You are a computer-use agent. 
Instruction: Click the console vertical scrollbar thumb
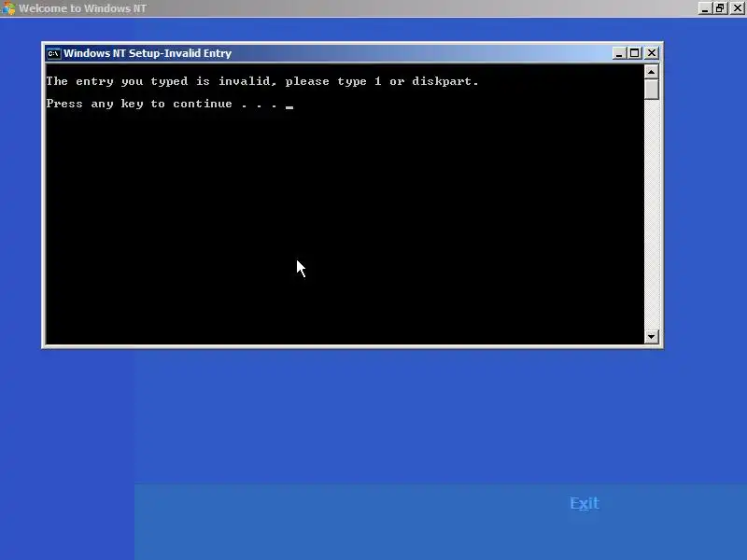tap(651, 90)
